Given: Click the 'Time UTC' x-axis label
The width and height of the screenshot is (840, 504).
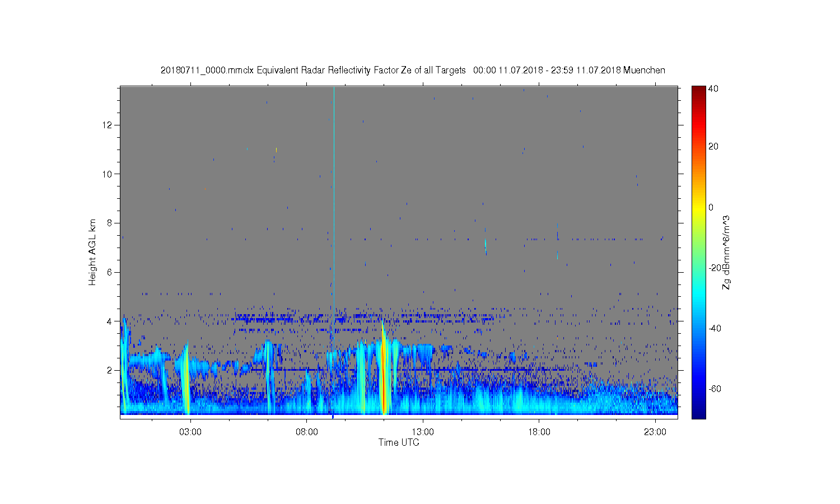Looking at the screenshot, I should click(399, 442).
